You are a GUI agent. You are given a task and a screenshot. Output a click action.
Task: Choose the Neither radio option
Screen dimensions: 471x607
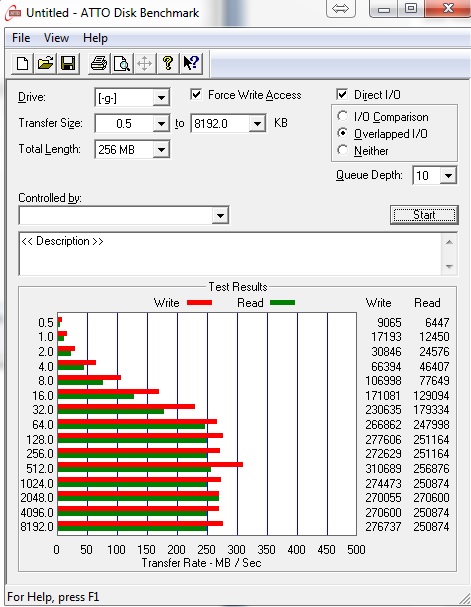tap(342, 150)
